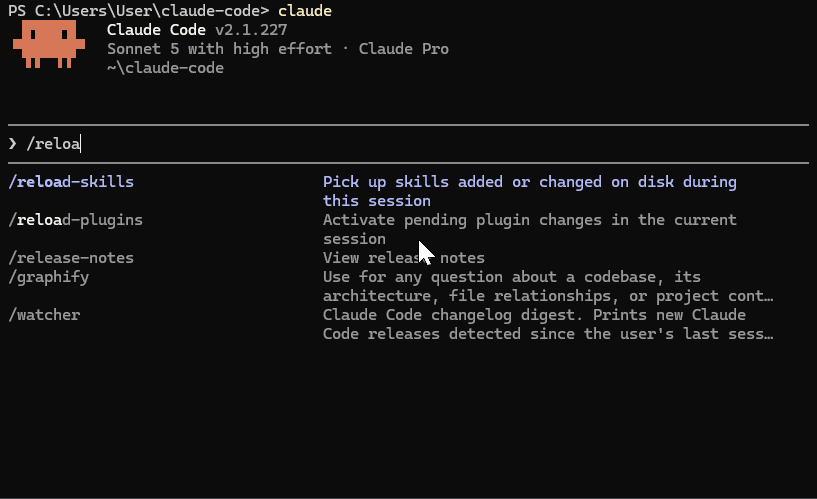Click the Claude Code v2.1.227 title text

click(197, 30)
